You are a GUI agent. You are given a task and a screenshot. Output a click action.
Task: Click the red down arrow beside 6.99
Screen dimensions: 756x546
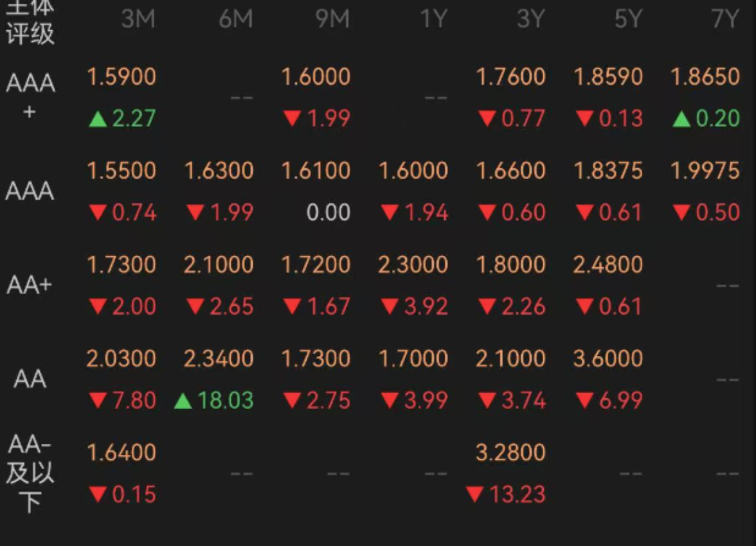click(584, 400)
